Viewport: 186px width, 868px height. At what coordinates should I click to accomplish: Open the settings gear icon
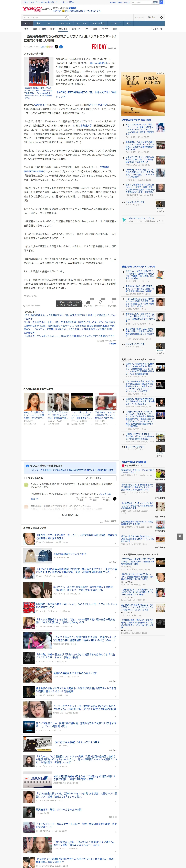click(x=161, y=18)
